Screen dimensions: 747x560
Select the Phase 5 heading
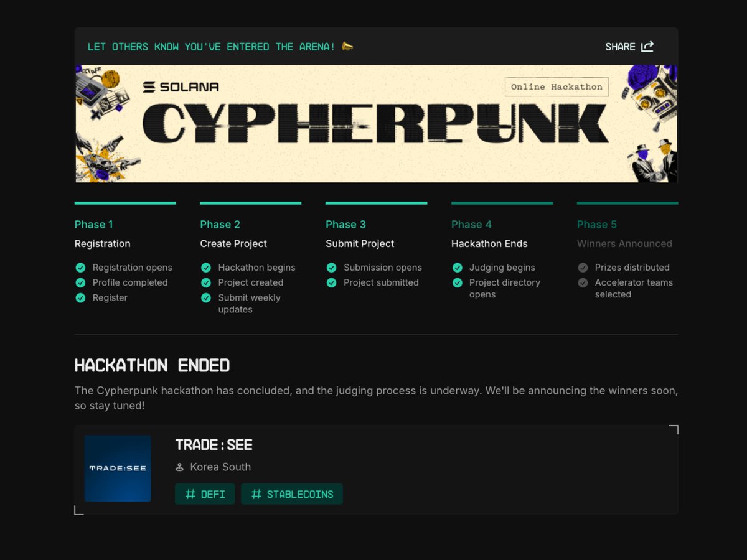597,225
